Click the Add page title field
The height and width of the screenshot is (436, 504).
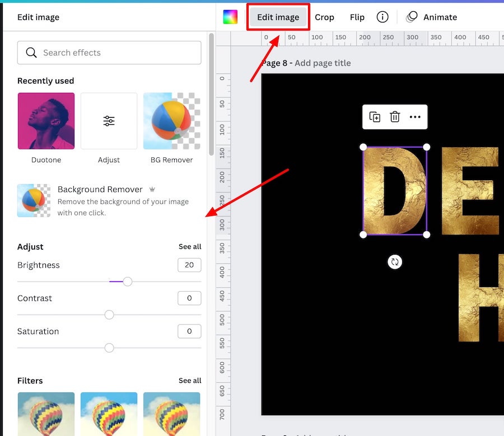323,63
